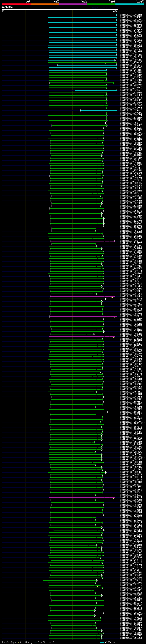Click the green ~80% identity legend segment
Image resolution: width=146 pixels, height=644 pixels.
tap(101, 4)
